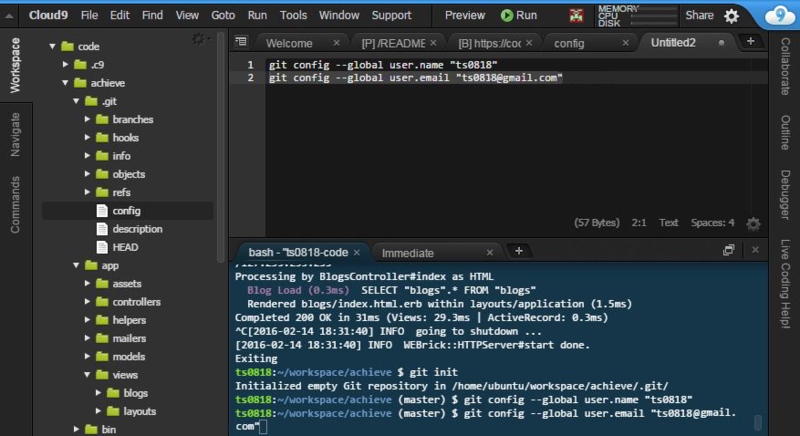The image size is (800, 436).
Task: Collapse the app folder
Action: click(76, 265)
